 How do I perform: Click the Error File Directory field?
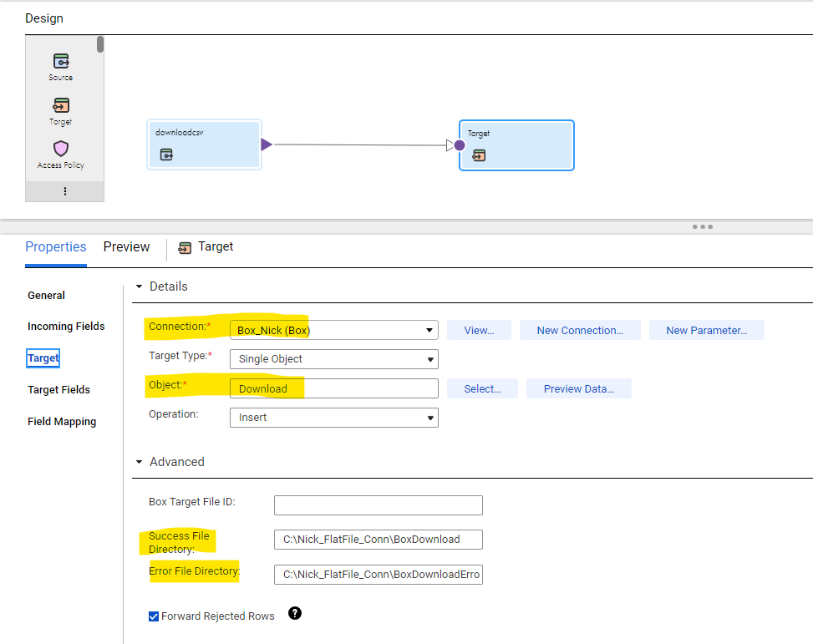[378, 575]
